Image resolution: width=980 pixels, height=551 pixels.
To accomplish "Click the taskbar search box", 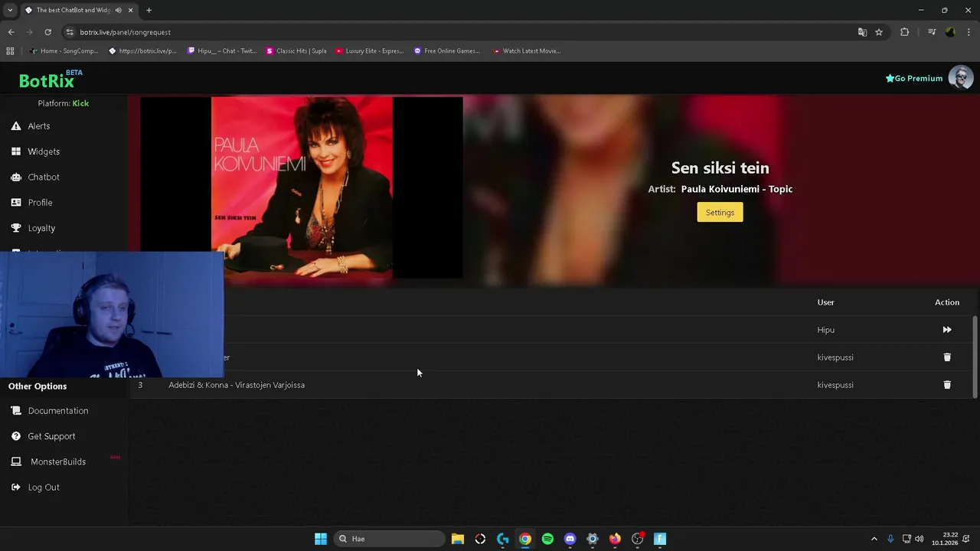I will 389,539.
